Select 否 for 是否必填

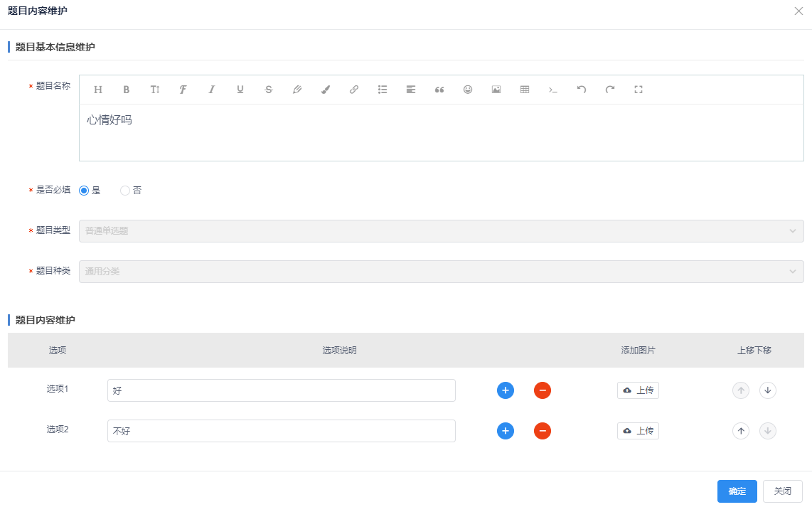[125, 191]
